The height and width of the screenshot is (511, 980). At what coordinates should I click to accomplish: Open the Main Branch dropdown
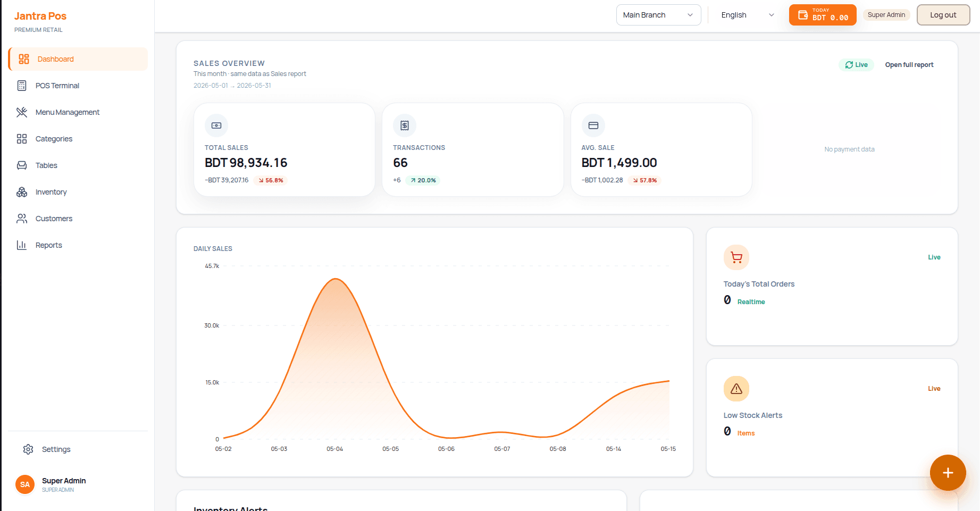[x=659, y=15]
